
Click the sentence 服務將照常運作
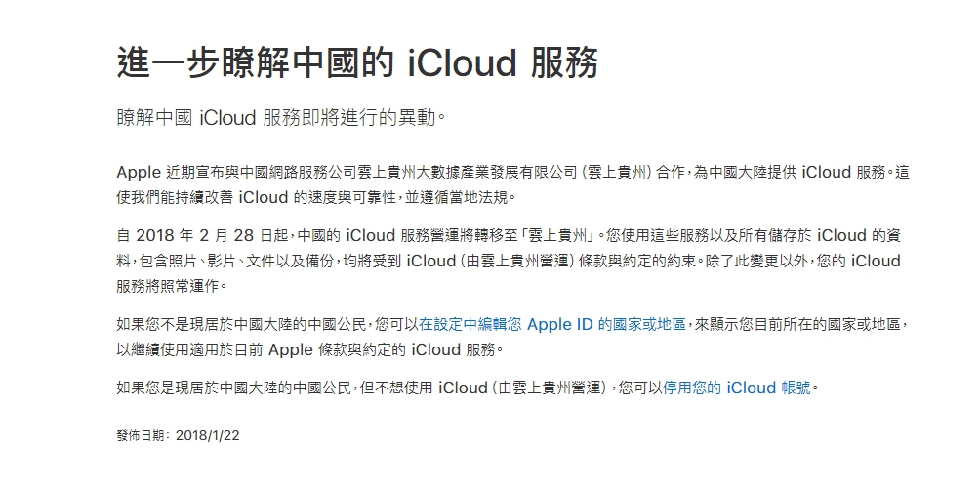click(x=170, y=286)
